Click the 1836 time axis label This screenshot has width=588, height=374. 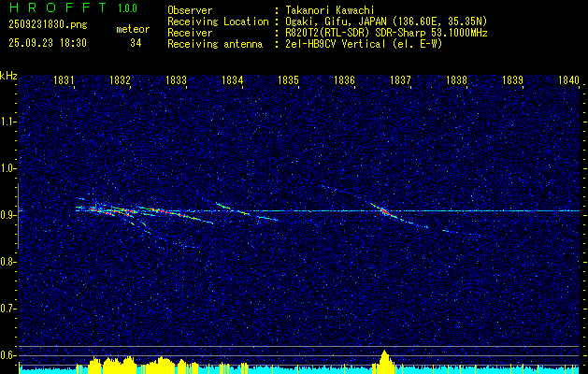tap(344, 79)
